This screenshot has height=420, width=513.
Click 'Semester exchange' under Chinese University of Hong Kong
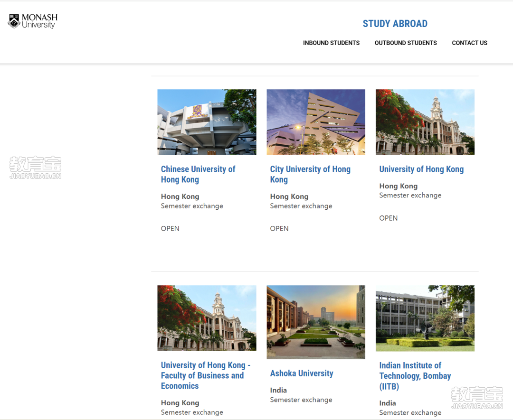[192, 206]
